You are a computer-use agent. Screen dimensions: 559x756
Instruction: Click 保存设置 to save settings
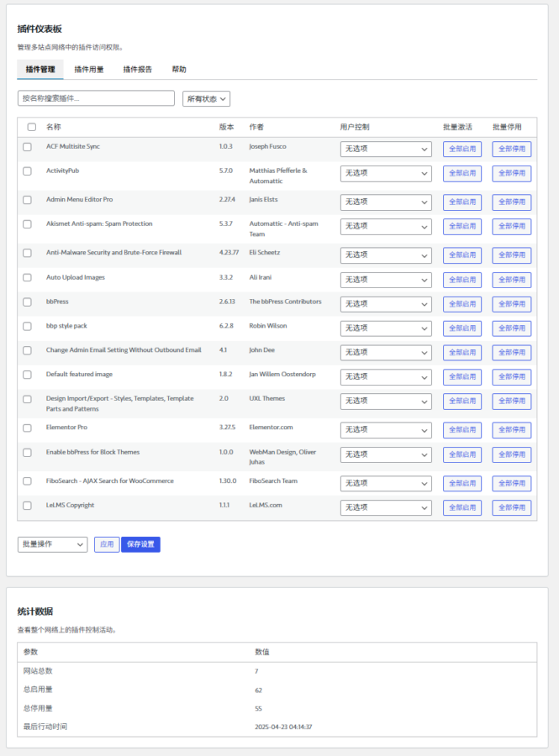[140, 544]
